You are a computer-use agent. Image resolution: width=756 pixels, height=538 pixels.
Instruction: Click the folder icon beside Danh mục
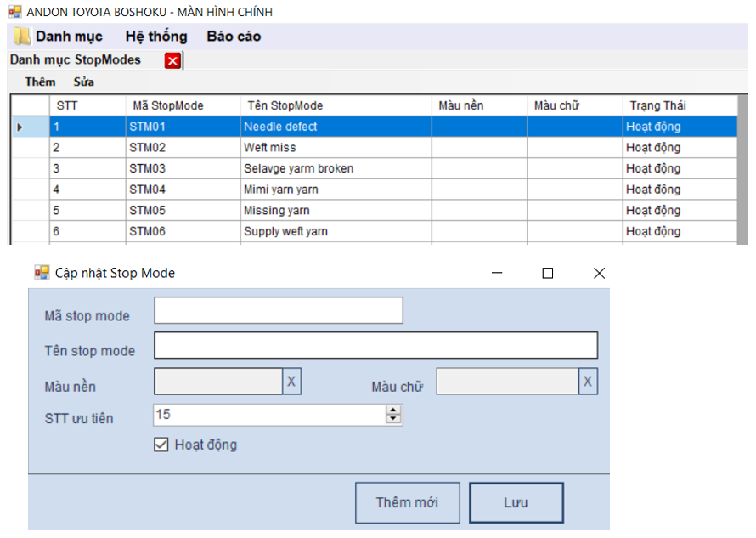pyautogui.click(x=21, y=37)
